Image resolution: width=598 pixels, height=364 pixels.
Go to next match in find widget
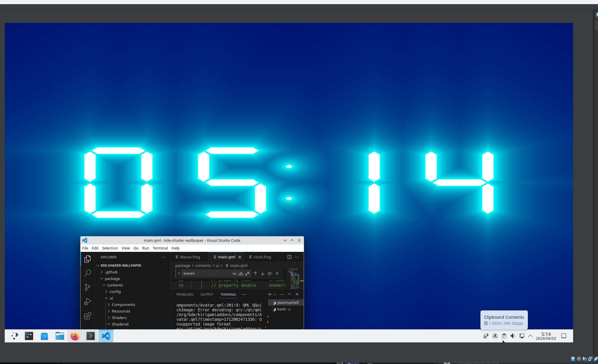tap(263, 273)
